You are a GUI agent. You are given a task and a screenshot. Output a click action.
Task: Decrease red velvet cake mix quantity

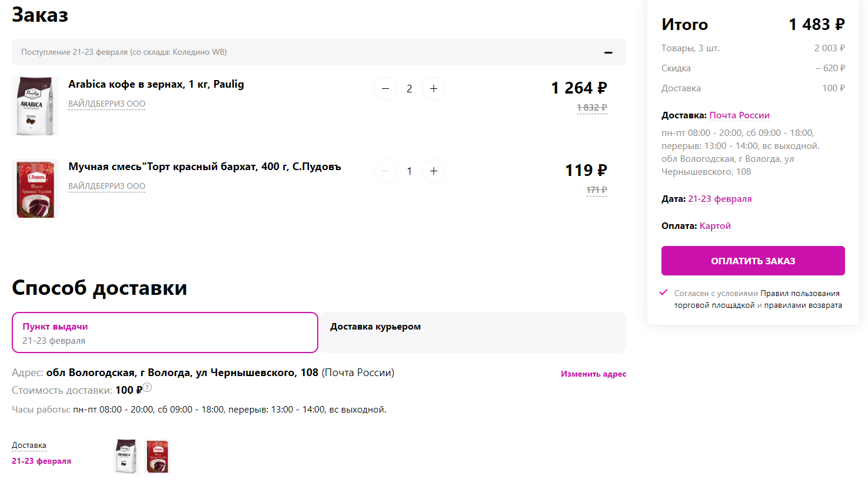click(385, 171)
